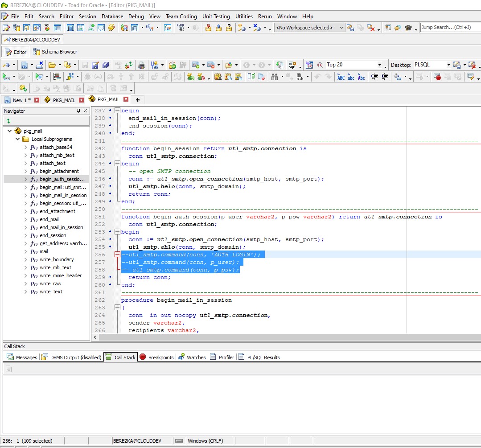Click the Rollback icon in the main toolbar

[x=219, y=28]
